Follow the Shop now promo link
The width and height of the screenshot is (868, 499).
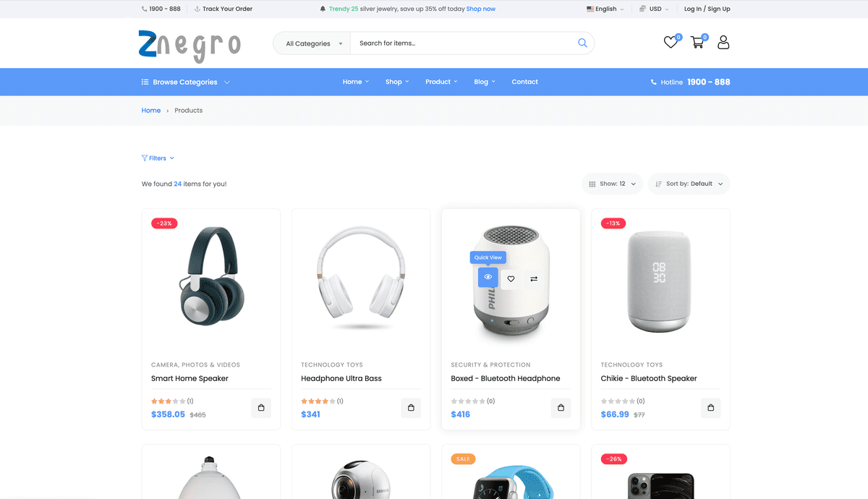(481, 9)
